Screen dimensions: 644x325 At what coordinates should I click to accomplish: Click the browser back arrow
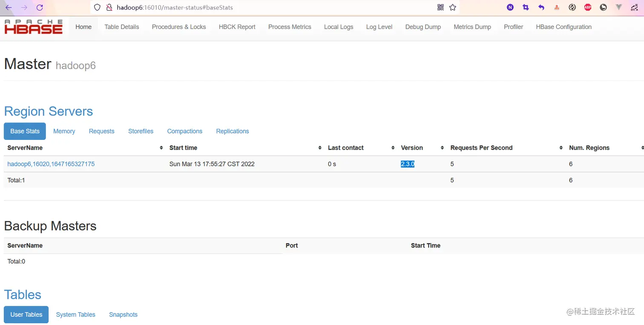tap(9, 7)
